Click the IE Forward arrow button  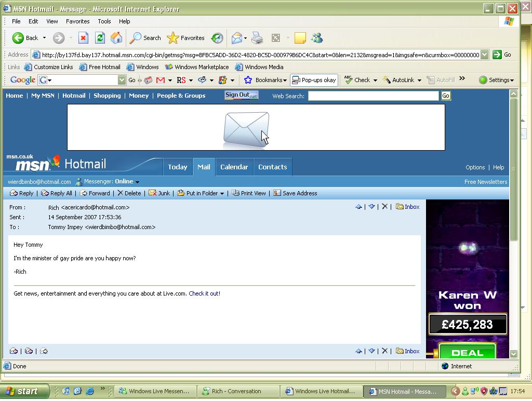(x=58, y=38)
